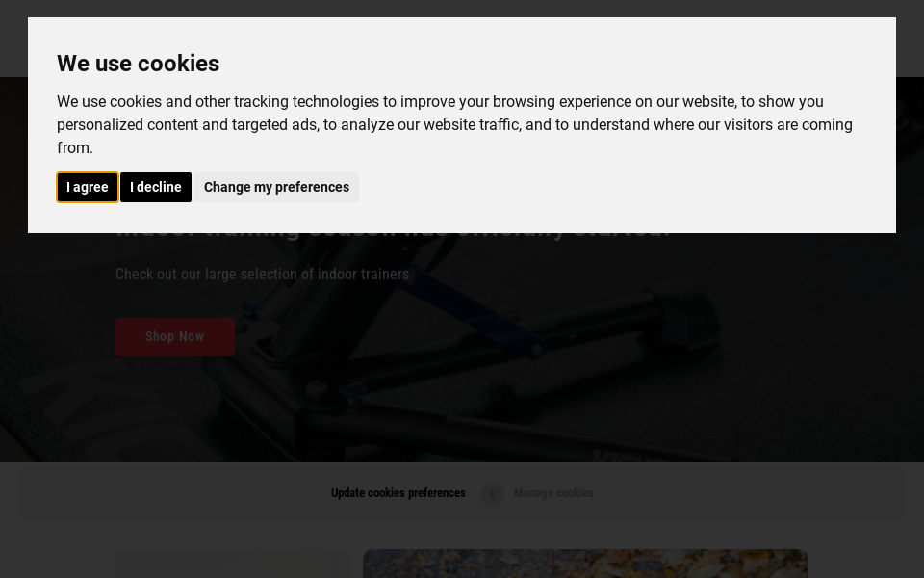
Task: Click the red Shop Now button
Action: [x=174, y=337]
